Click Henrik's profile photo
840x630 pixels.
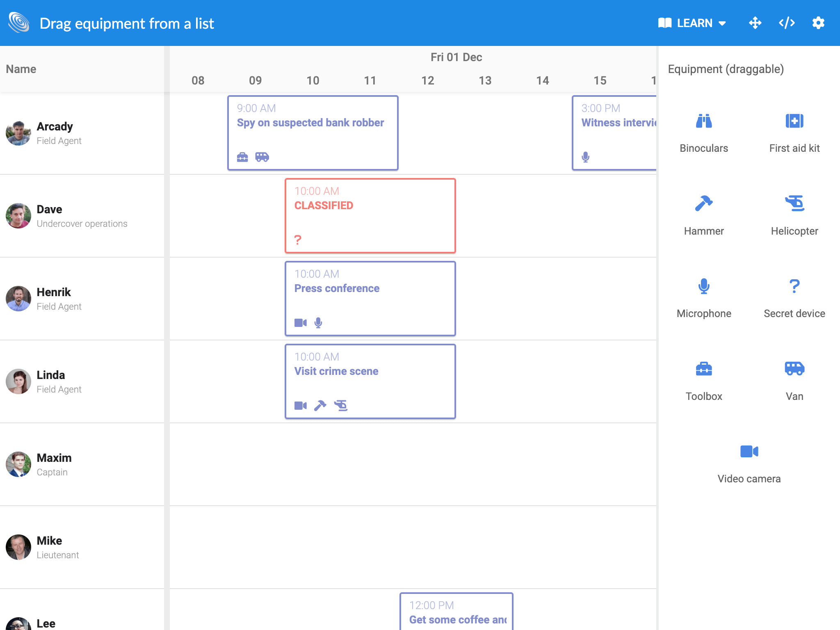coord(18,298)
